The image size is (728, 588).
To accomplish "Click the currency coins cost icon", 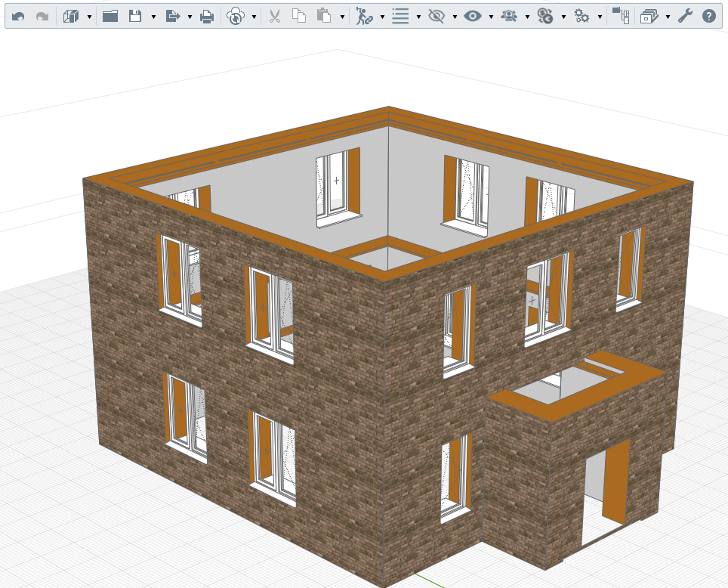I will (545, 17).
